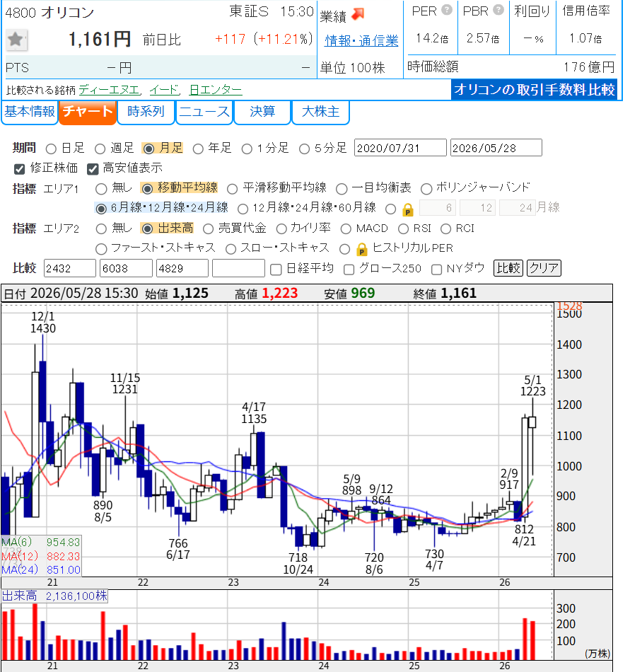Screen dimensions: 630x672
Task: Select the custom 月線 radio option
Action: [390, 209]
